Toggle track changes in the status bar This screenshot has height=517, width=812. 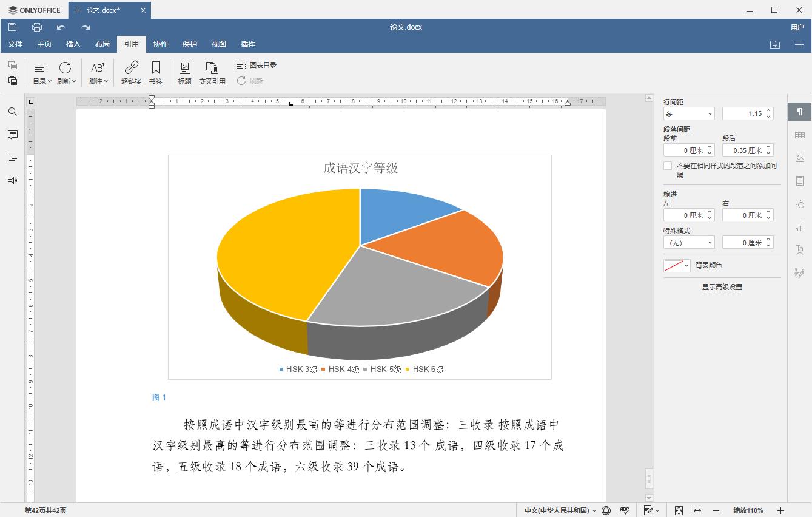648,510
